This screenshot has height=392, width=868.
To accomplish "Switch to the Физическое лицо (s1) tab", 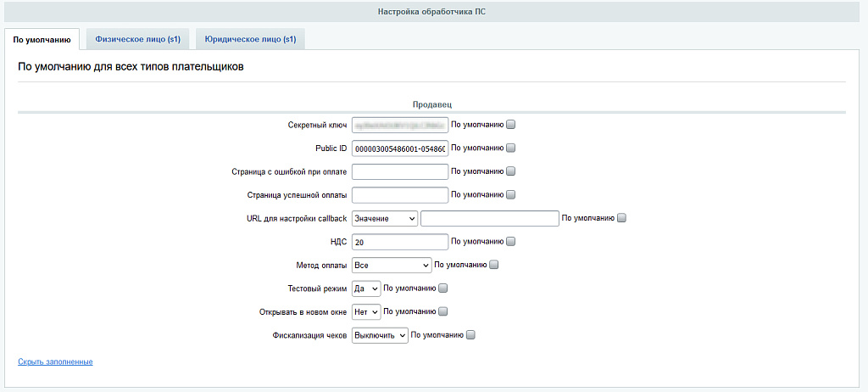I will click(137, 40).
